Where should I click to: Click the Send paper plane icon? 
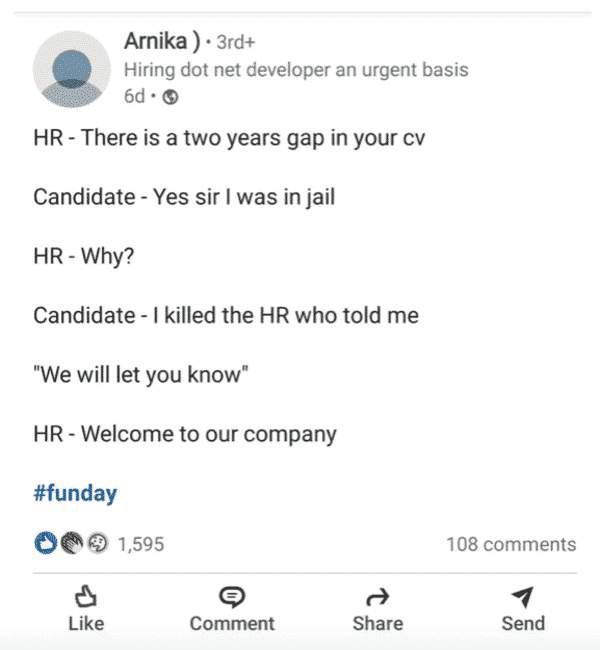[x=522, y=597]
